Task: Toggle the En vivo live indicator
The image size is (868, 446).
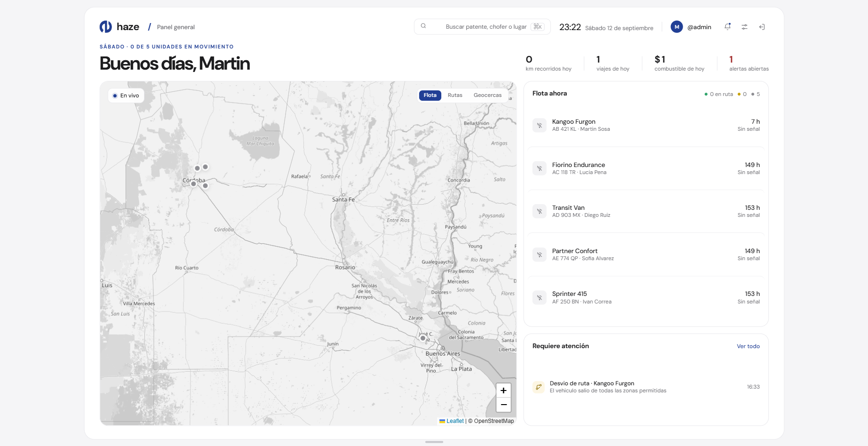Action: [126, 96]
